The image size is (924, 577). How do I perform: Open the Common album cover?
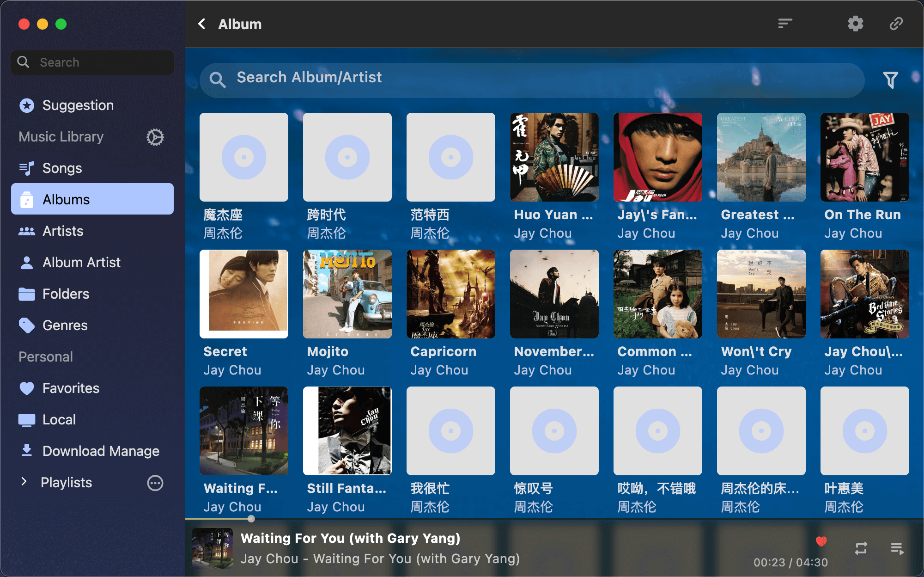(x=658, y=294)
